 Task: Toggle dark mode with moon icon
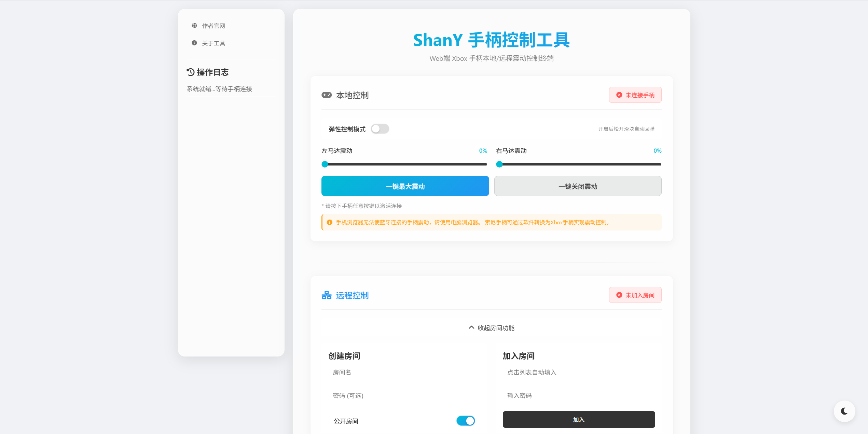(844, 411)
